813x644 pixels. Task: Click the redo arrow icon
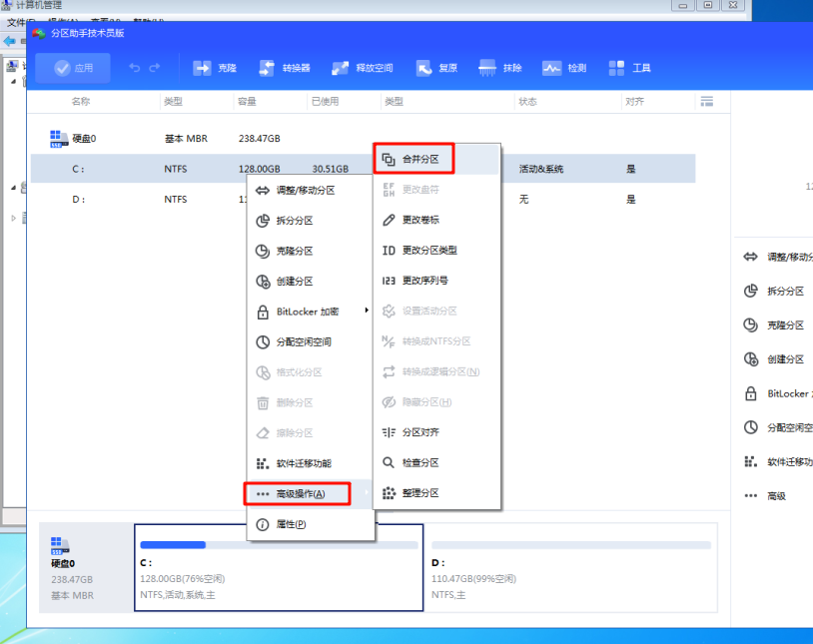(x=155, y=68)
